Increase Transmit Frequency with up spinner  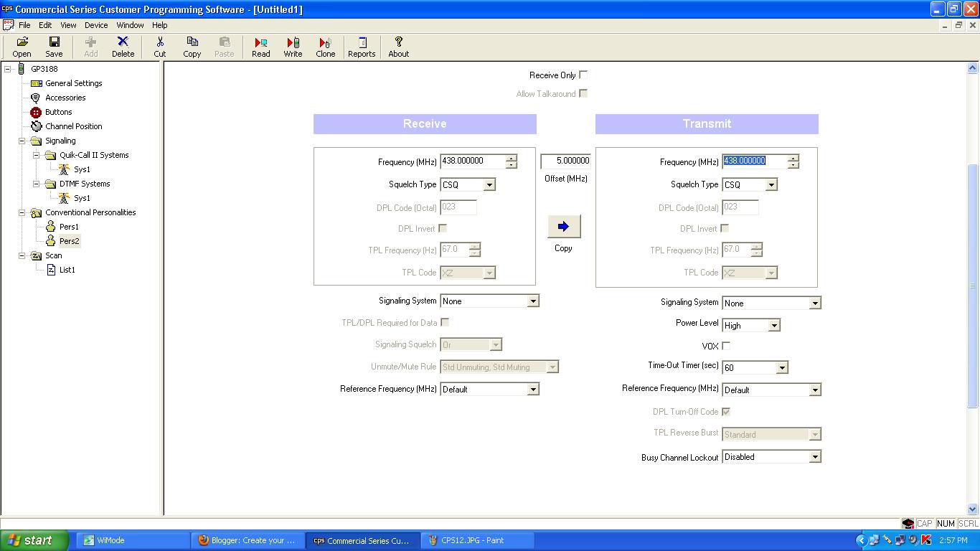(793, 158)
